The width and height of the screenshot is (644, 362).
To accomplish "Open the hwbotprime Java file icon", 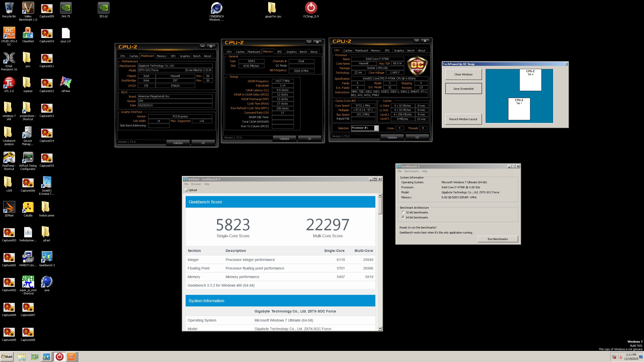I will pos(28,234).
